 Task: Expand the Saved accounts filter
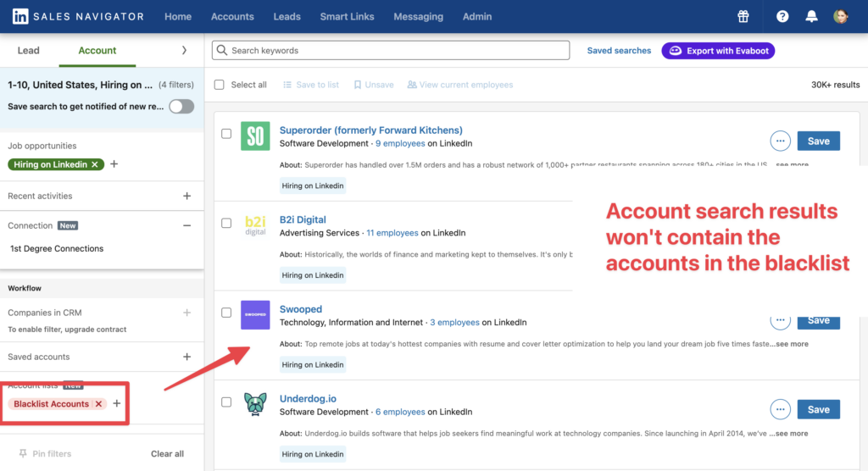tap(187, 357)
